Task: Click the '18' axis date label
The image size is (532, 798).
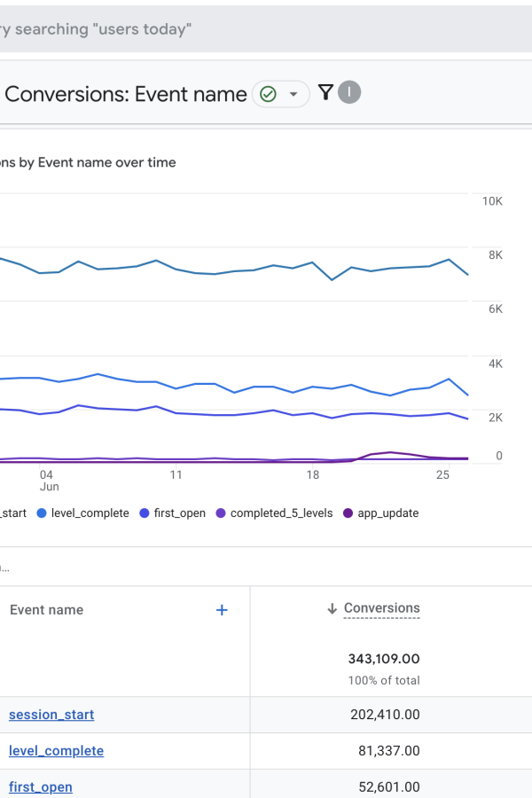Action: 313,475
